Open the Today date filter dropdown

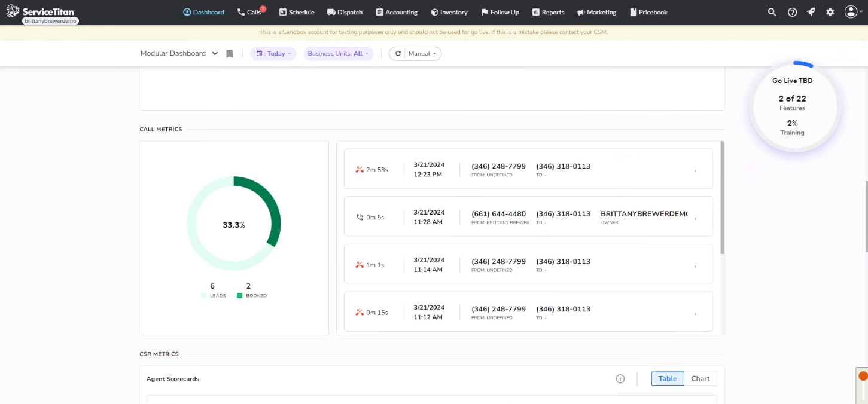273,53
